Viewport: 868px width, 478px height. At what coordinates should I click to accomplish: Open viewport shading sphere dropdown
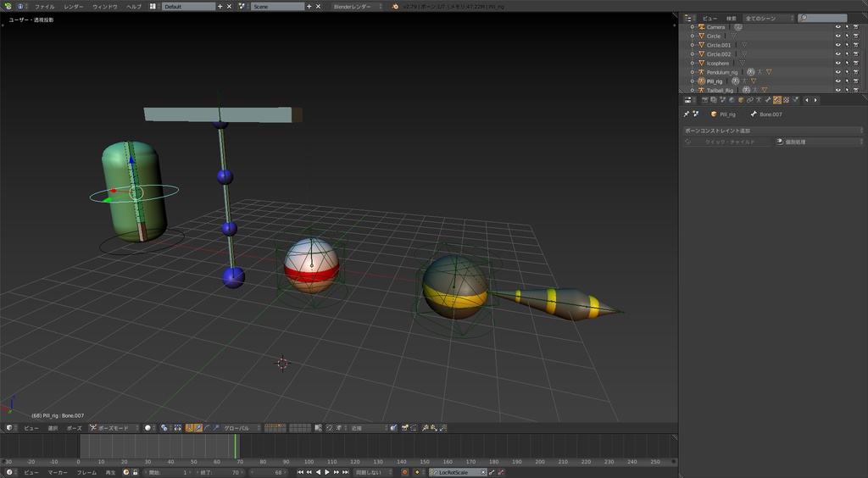(149, 428)
